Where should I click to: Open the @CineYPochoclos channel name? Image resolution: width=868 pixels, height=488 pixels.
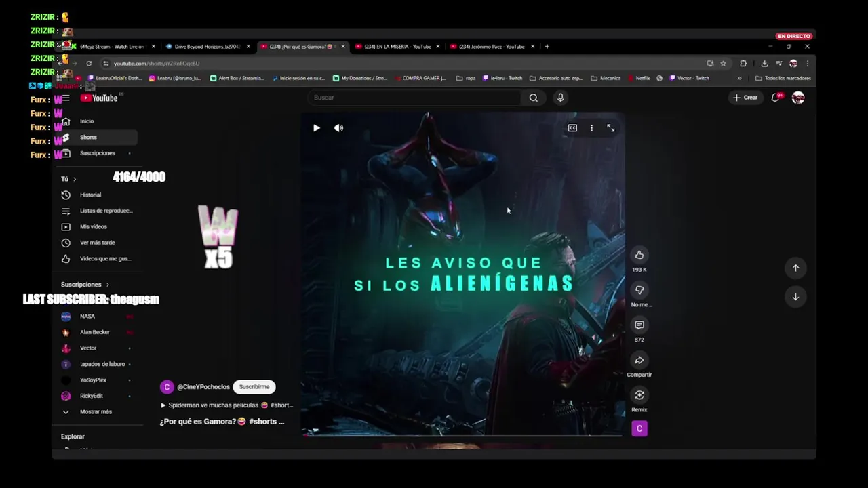[x=203, y=387]
